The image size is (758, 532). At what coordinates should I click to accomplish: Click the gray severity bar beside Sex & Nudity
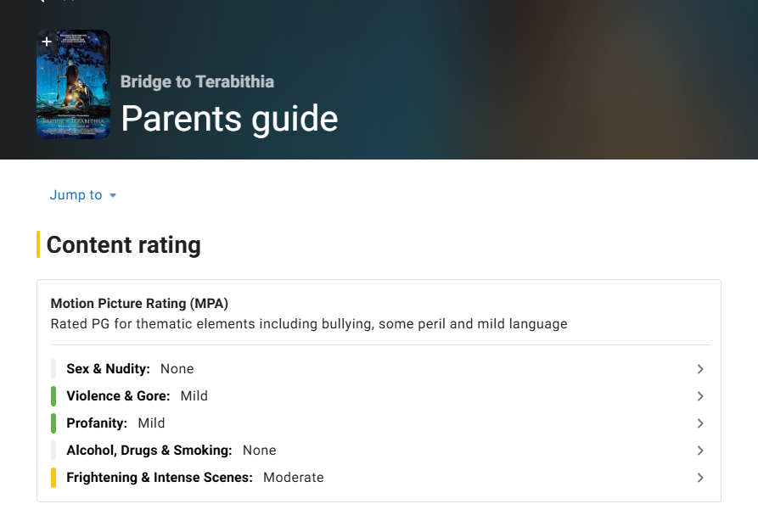tap(53, 369)
